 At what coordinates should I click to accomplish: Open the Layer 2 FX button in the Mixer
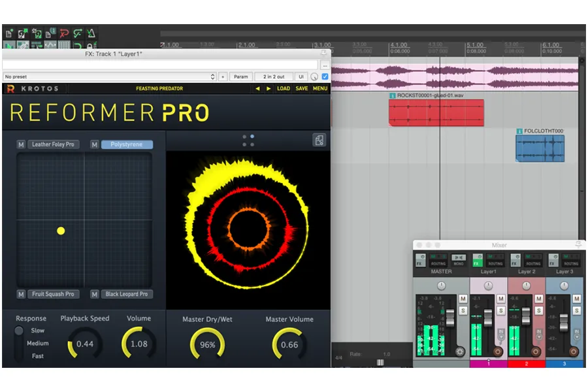(515, 261)
